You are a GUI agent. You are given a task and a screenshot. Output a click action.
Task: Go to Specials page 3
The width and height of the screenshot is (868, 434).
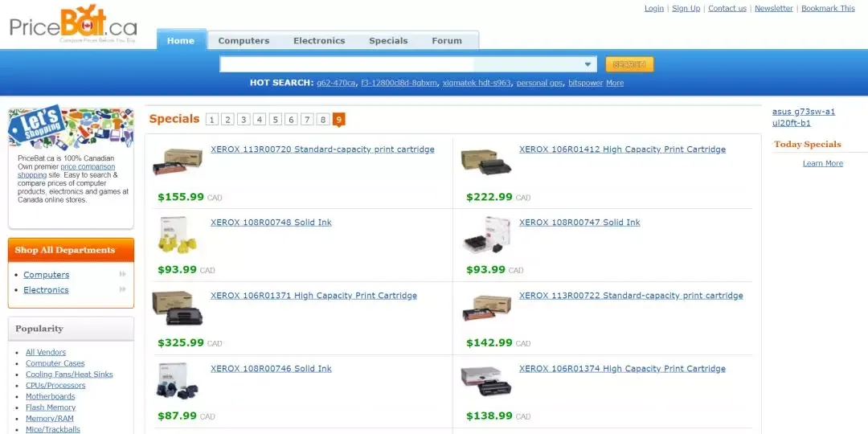point(244,119)
